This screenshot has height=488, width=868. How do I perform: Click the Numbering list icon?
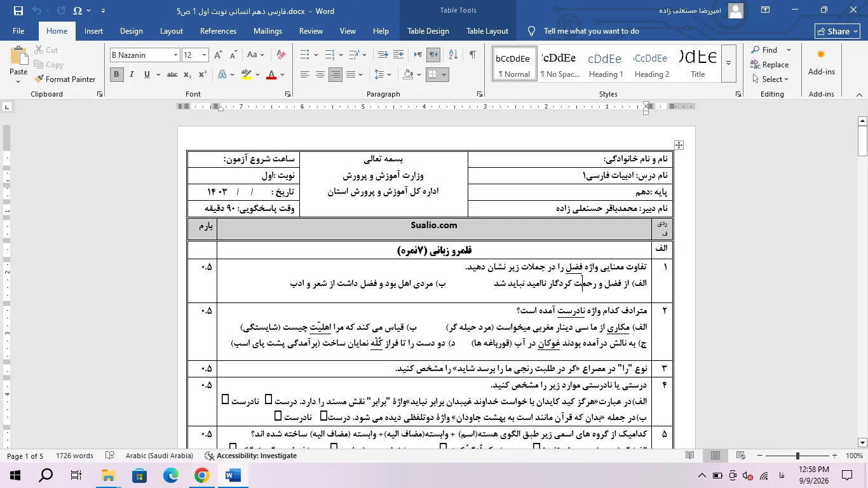pyautogui.click(x=329, y=55)
